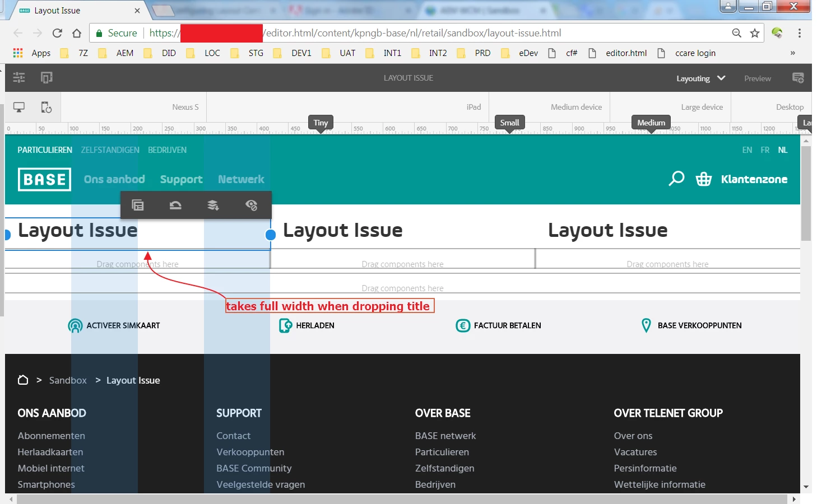Click the browser home icon

[x=77, y=33]
